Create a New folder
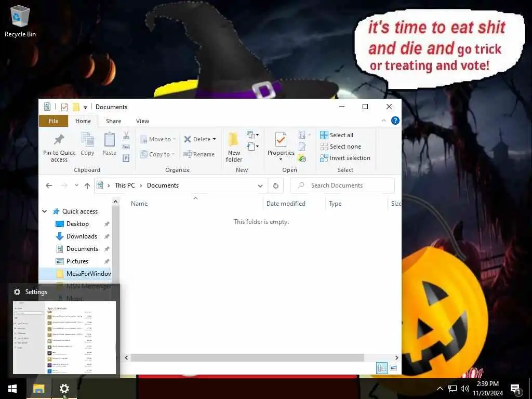Image resolution: width=532 pixels, height=399 pixels. point(234,147)
